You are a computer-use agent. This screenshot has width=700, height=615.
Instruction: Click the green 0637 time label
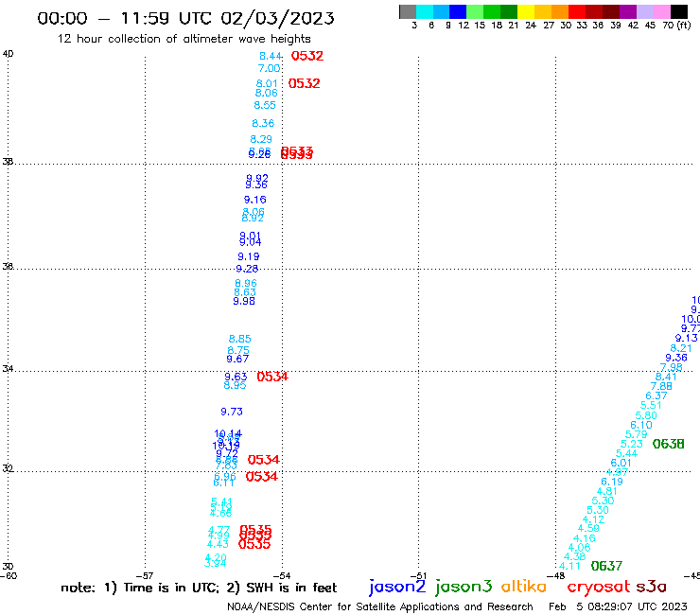[x=606, y=566]
